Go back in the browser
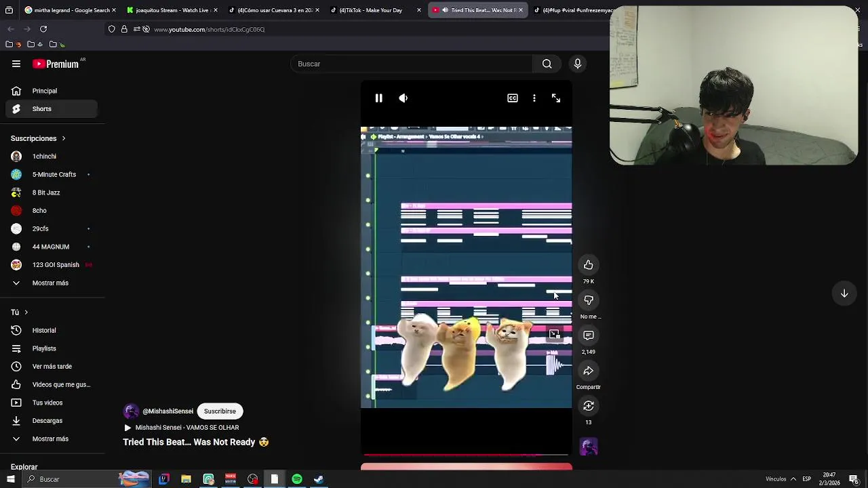The height and width of the screenshot is (488, 868). tap(11, 29)
